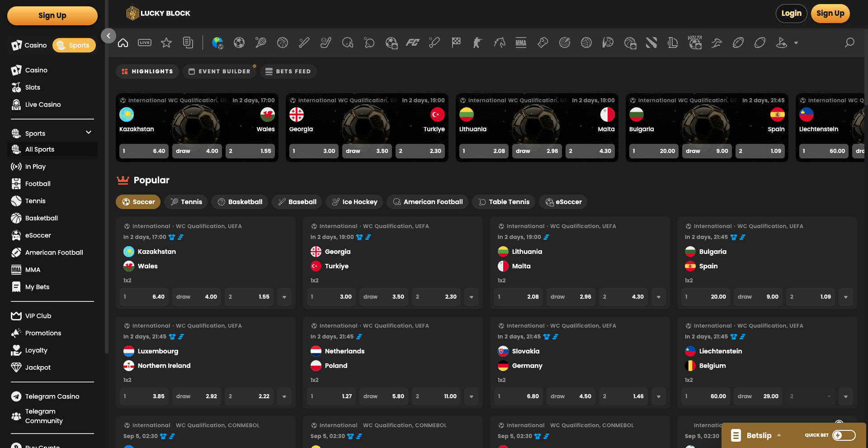Select the boxing glove icon
This screenshot has height=448, width=868.
(543, 43)
